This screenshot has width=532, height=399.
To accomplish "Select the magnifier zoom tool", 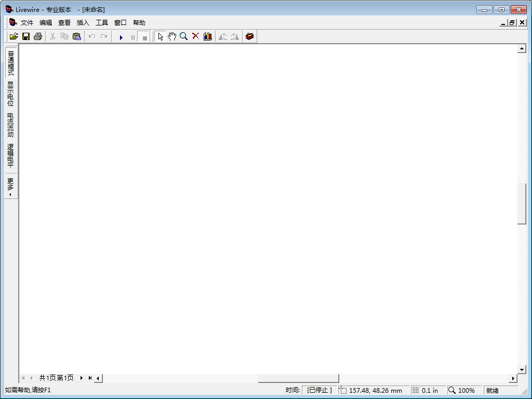I will tap(184, 36).
